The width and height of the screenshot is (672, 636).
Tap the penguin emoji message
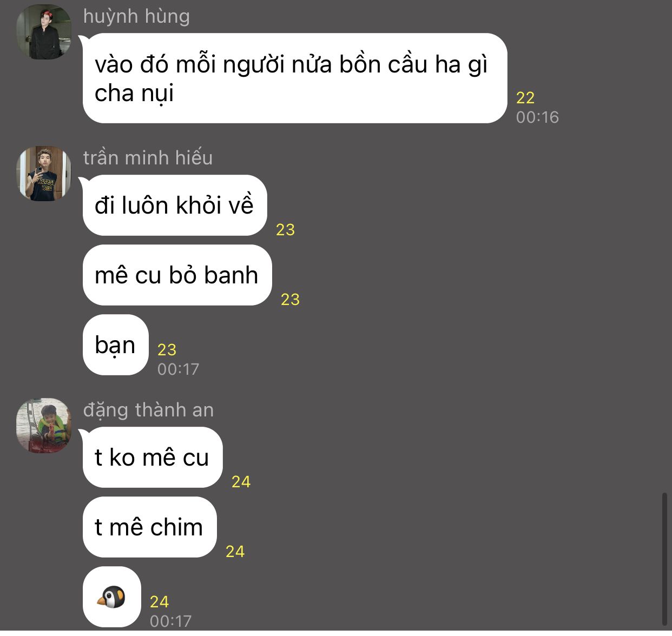(x=112, y=597)
